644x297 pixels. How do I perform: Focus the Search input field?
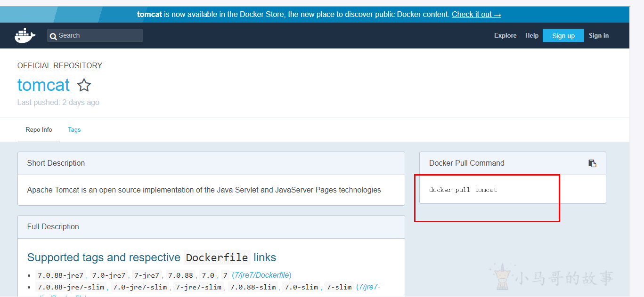click(95, 35)
